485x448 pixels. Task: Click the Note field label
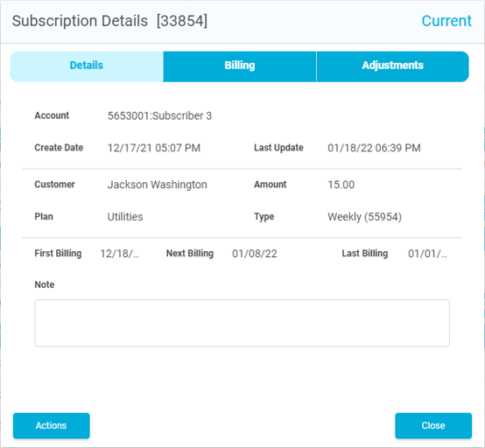(45, 284)
